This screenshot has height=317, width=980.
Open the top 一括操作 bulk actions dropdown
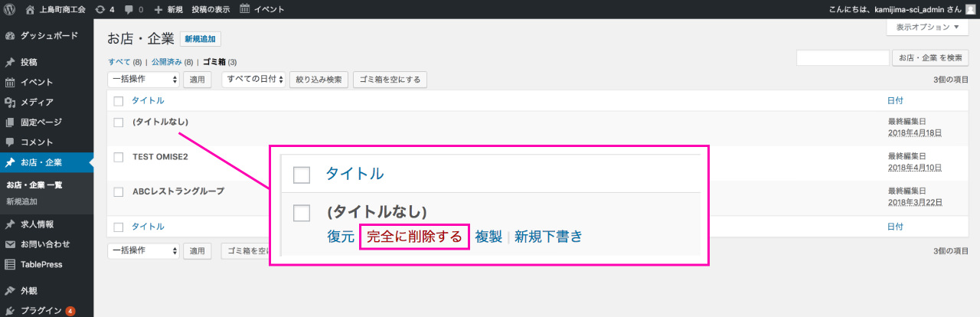[144, 80]
